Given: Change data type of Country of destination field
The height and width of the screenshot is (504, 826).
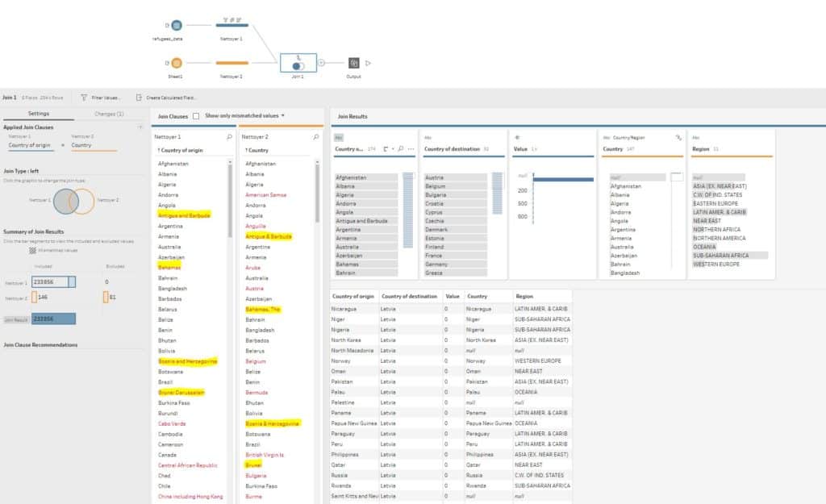Looking at the screenshot, I should [x=428, y=137].
